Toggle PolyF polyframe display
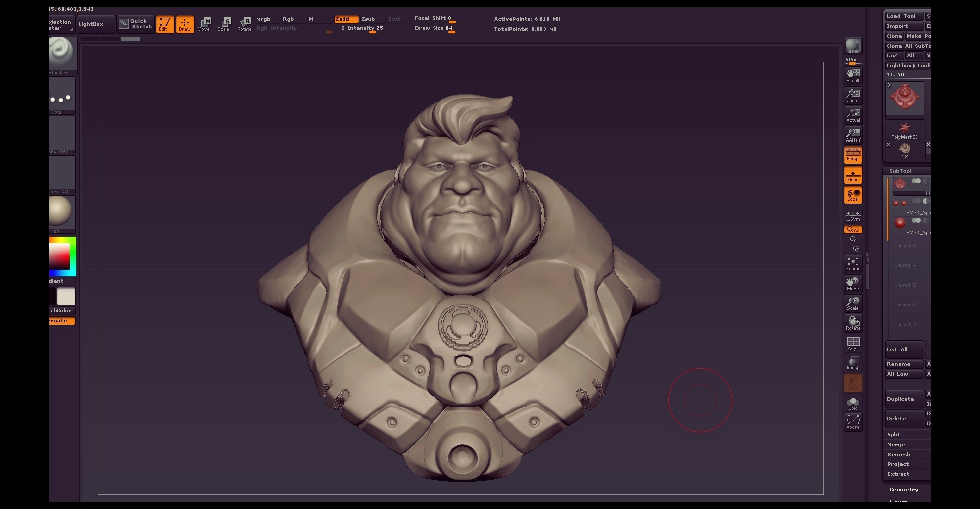 (x=853, y=343)
